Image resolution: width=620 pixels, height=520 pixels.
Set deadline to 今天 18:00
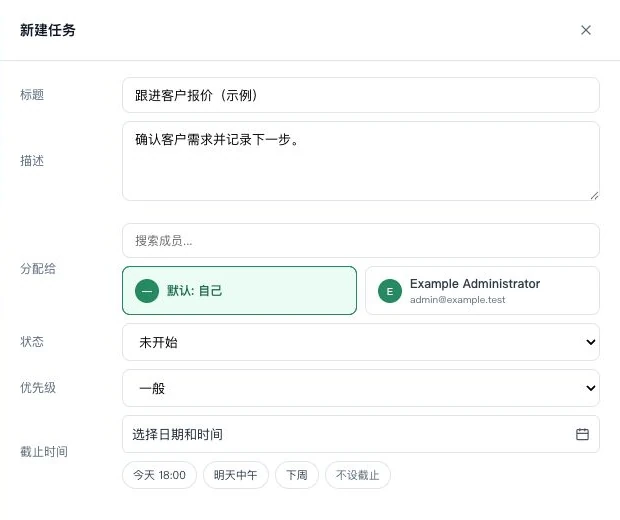point(159,475)
